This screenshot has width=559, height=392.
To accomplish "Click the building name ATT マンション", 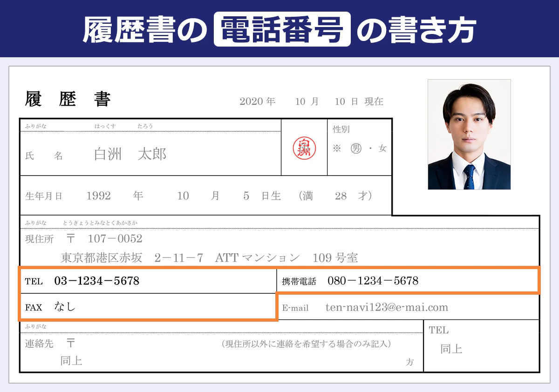I will [258, 257].
